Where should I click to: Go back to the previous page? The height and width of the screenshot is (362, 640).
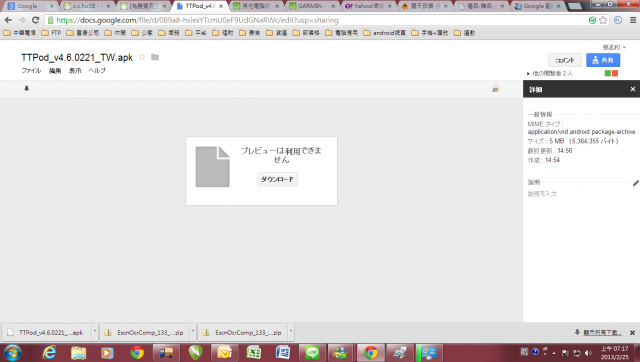pyautogui.click(x=8, y=20)
